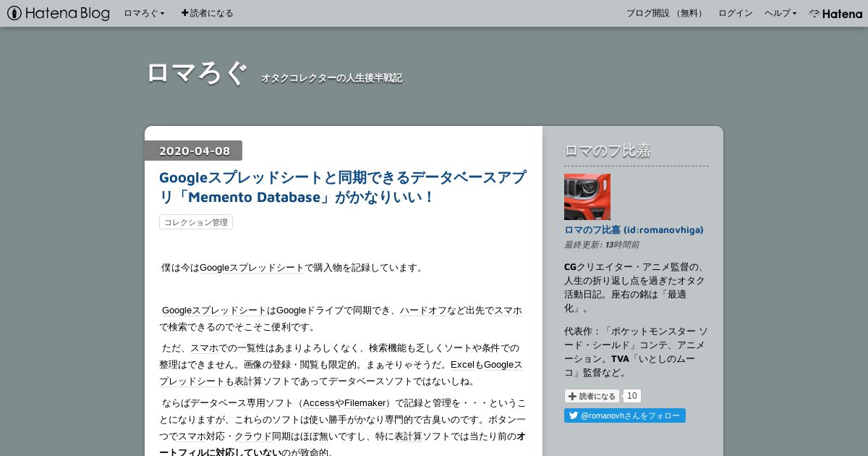Expand the ヘルプ dropdown menu
The height and width of the screenshot is (456, 868).
(x=780, y=13)
